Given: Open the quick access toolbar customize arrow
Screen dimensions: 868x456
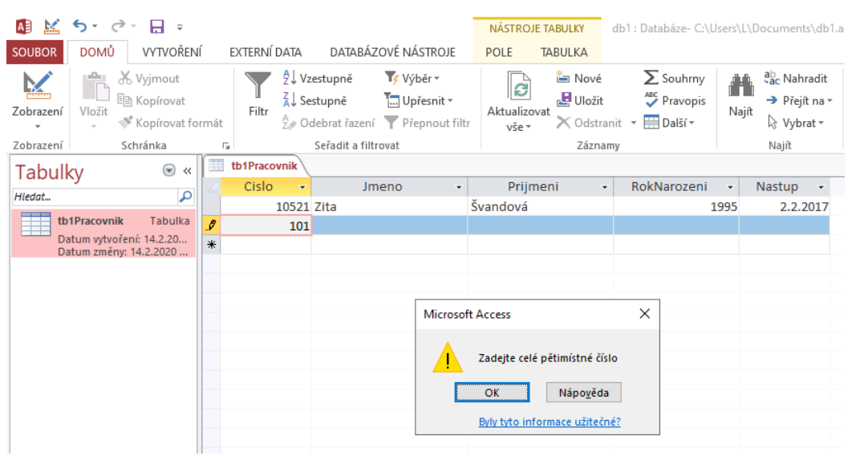Looking at the screenshot, I should [180, 26].
